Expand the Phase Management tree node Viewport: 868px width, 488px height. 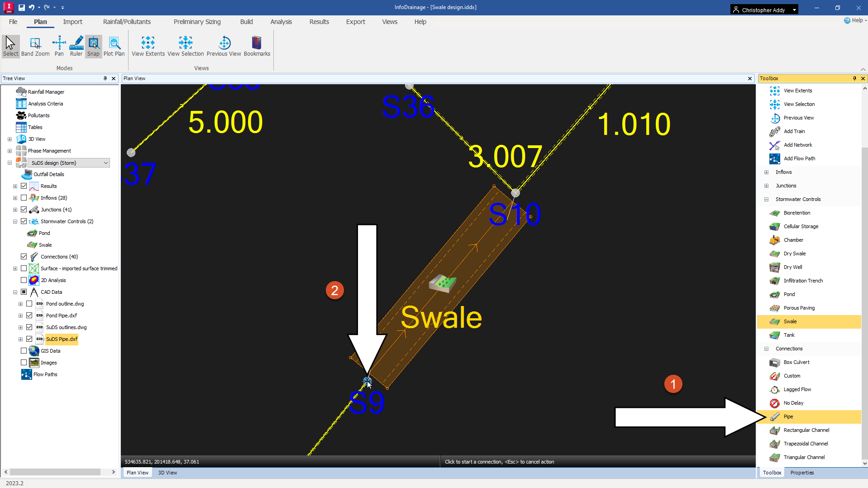10,151
